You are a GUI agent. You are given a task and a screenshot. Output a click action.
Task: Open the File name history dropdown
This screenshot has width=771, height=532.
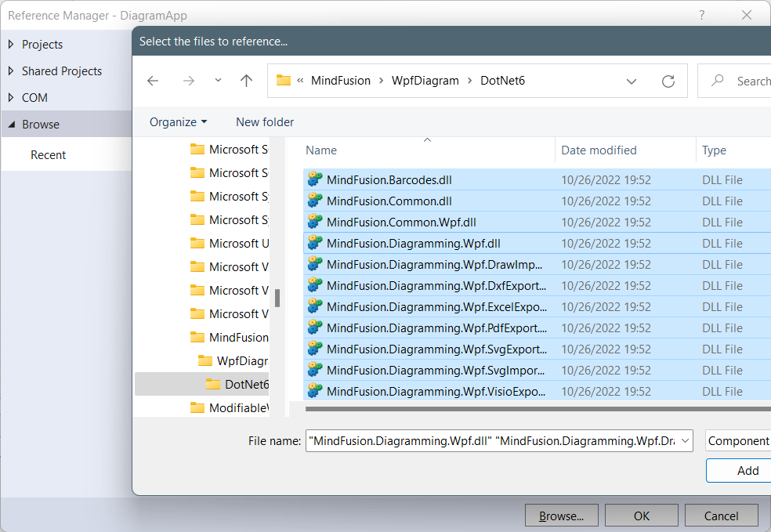click(x=686, y=441)
